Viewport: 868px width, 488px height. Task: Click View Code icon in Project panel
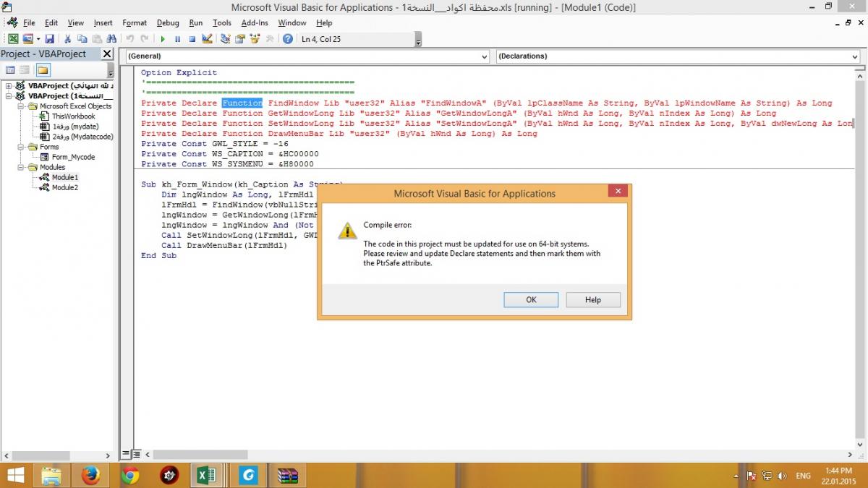[x=10, y=70]
